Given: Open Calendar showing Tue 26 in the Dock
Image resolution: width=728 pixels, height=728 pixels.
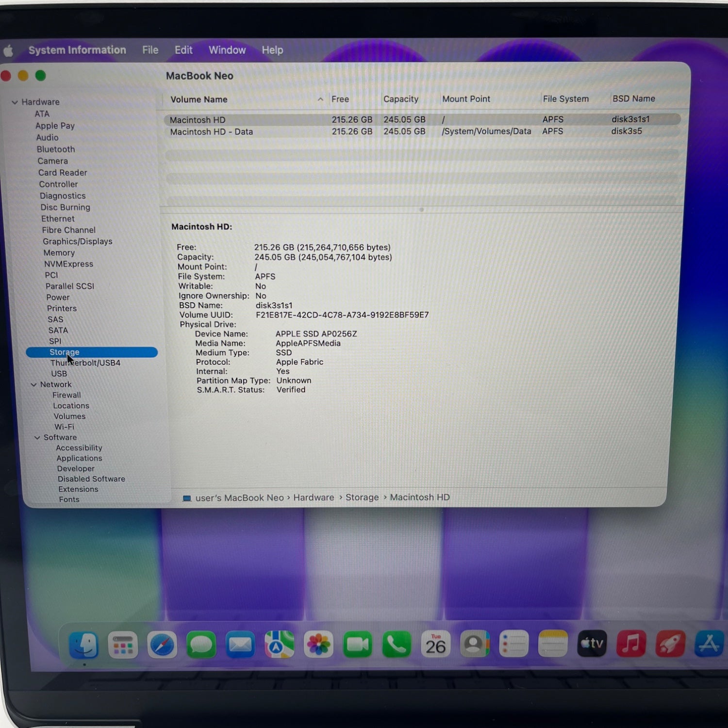Looking at the screenshot, I should (x=436, y=645).
